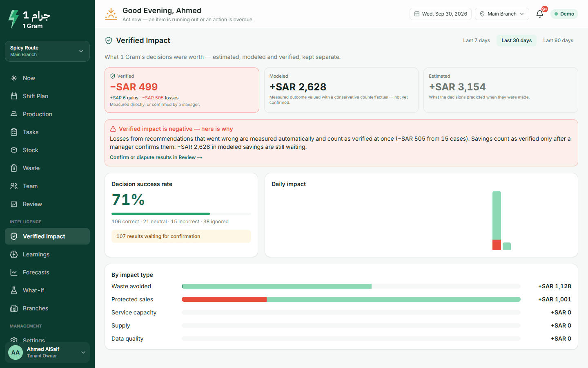Image resolution: width=588 pixels, height=368 pixels.
Task: Click the What-if flask icon
Action: pos(14,290)
